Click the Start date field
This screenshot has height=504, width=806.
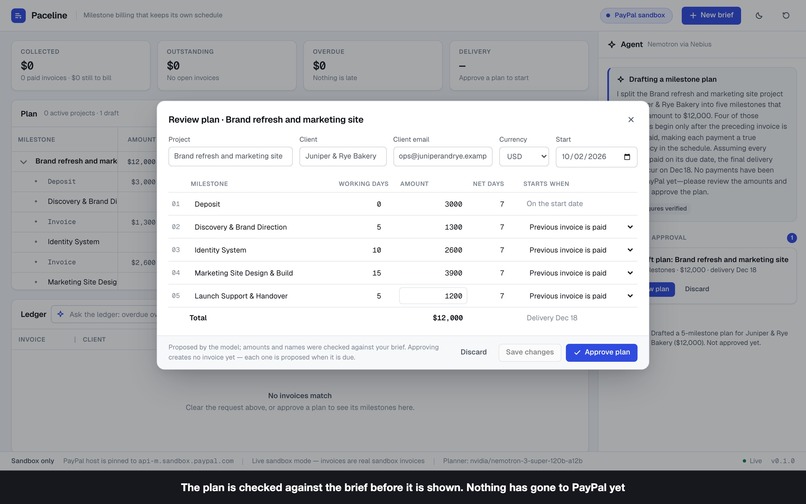click(x=596, y=156)
